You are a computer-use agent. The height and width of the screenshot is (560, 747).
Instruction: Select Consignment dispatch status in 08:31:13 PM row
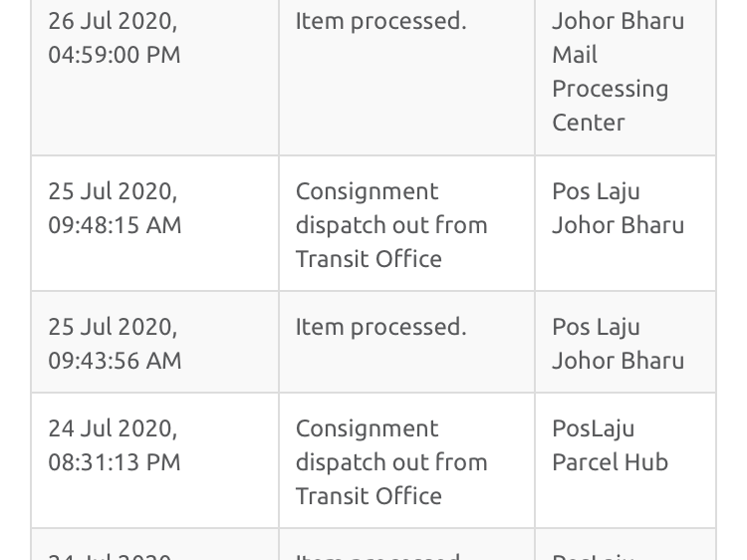pos(390,461)
